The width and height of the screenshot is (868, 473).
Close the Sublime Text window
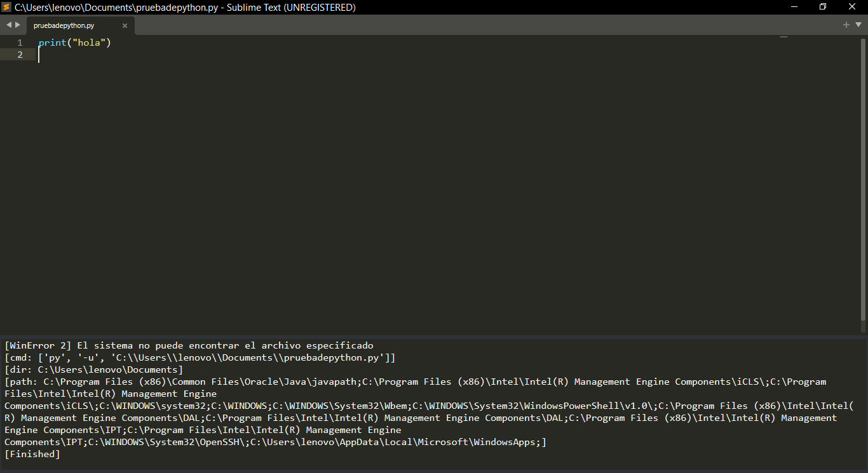coord(852,7)
